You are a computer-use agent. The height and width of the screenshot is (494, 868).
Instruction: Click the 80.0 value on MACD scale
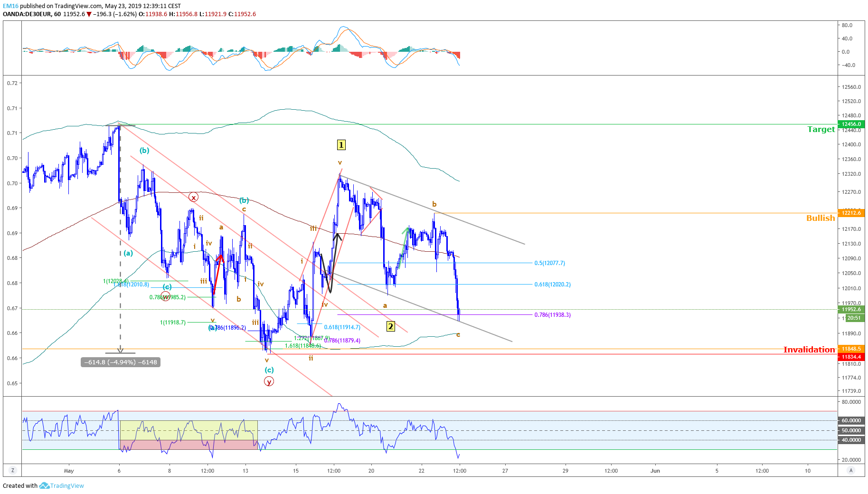point(847,25)
